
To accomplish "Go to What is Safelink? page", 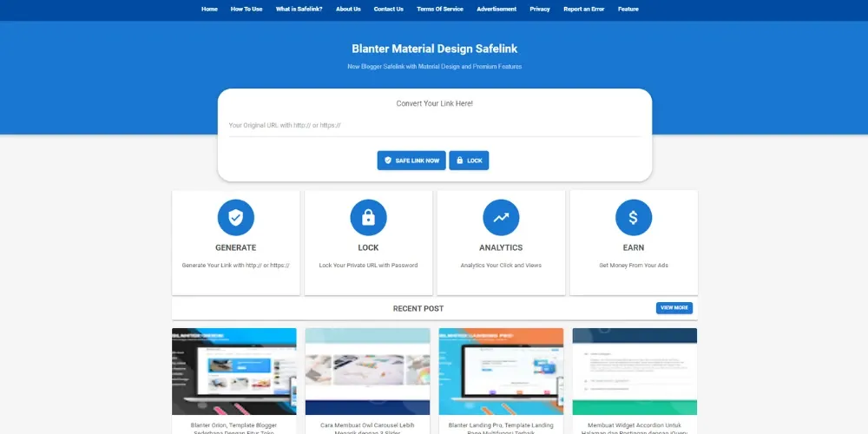I will pos(299,9).
